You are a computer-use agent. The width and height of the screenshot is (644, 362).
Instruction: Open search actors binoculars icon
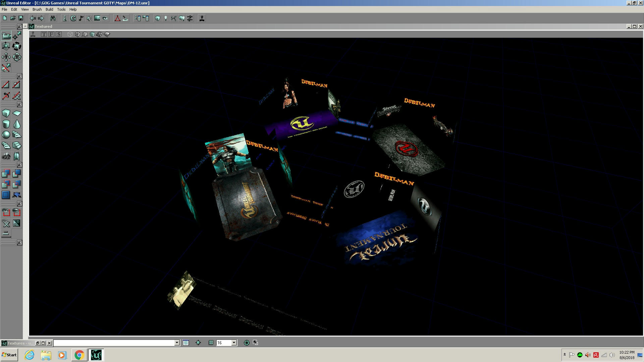pos(53,18)
